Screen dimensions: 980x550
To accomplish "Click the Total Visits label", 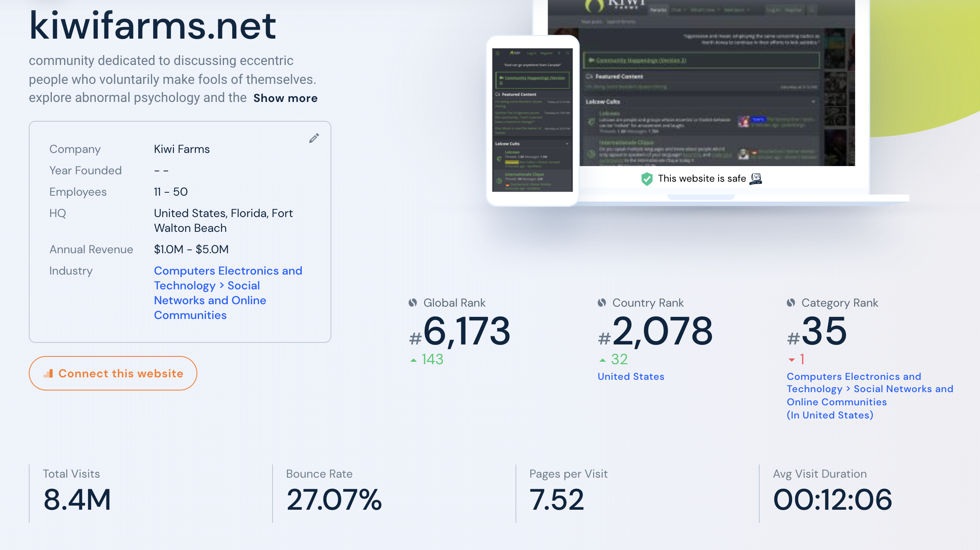I will (72, 474).
